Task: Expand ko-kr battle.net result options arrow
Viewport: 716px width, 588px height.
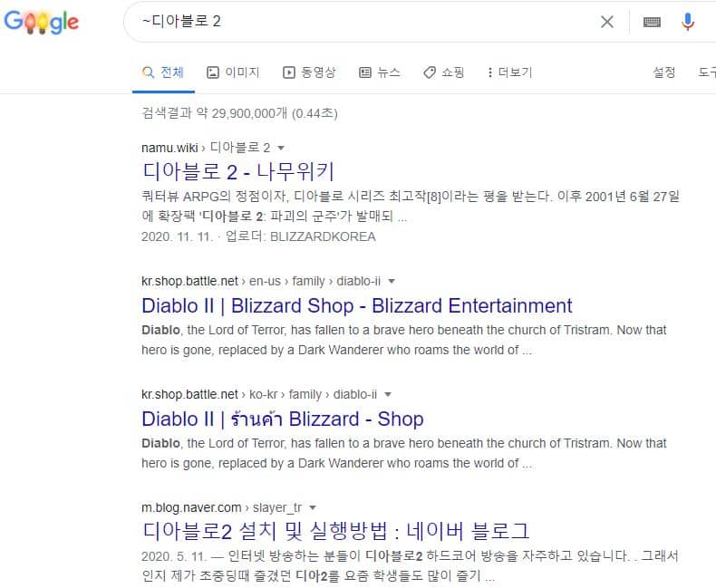Action: point(388,394)
